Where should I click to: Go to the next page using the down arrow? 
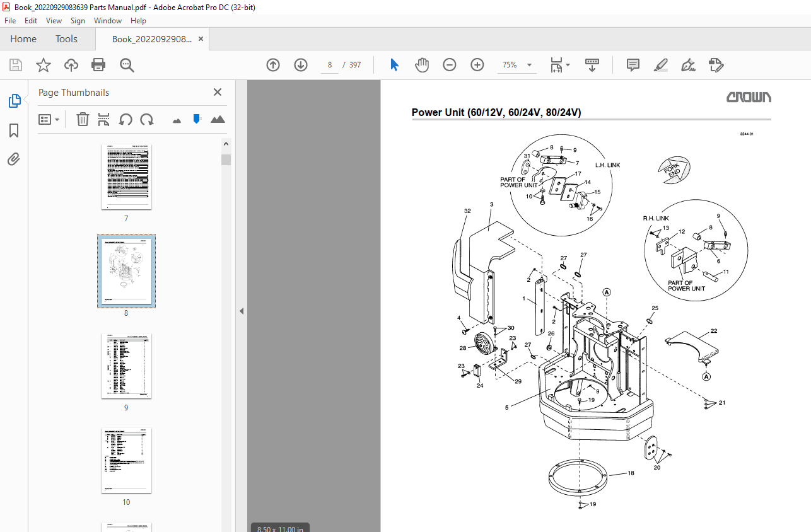pos(300,65)
